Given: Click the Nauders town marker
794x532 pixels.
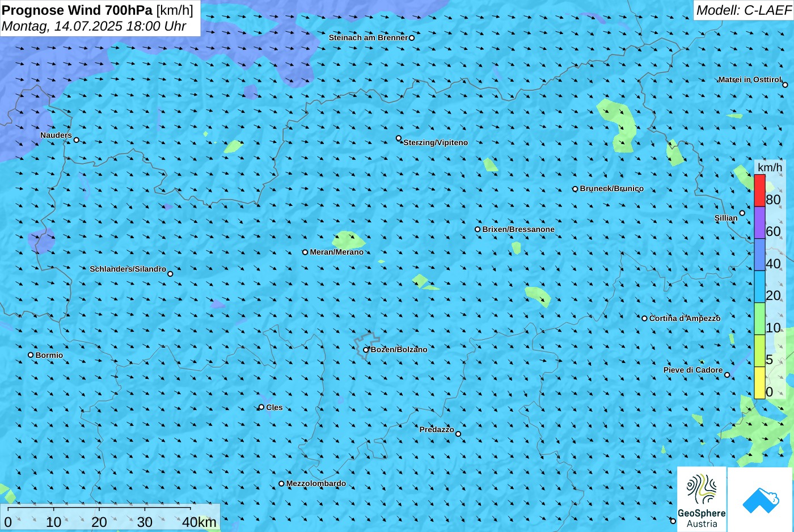Looking at the screenshot, I should click(77, 140).
